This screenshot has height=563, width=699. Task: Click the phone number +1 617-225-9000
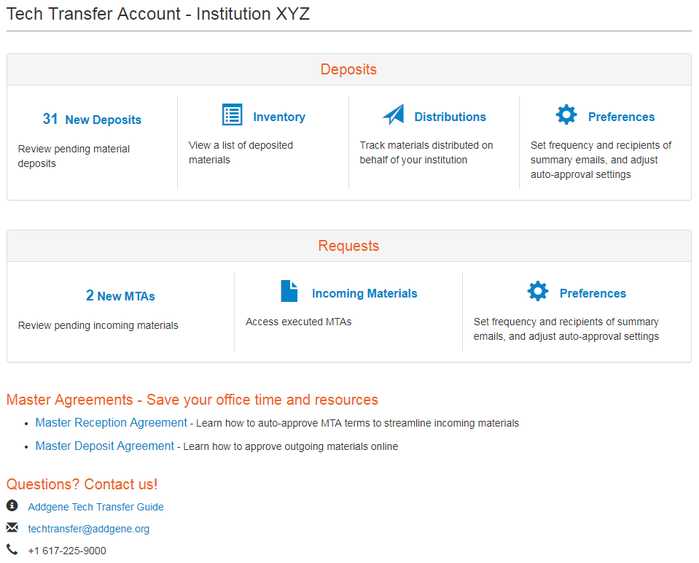coord(67,551)
